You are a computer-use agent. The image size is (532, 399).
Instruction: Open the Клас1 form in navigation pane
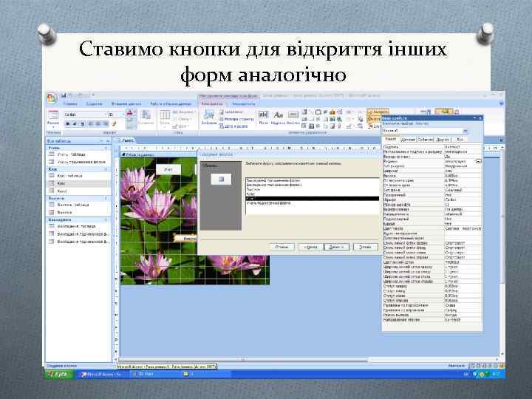tap(62, 191)
